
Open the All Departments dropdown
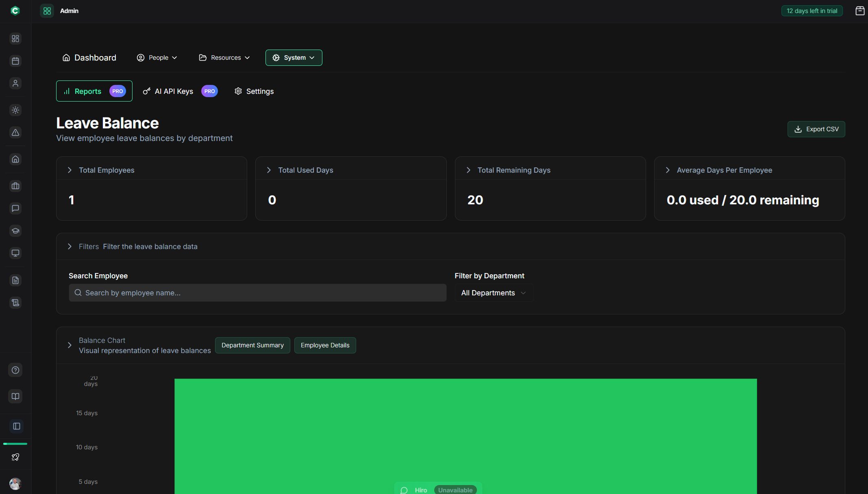pos(493,292)
